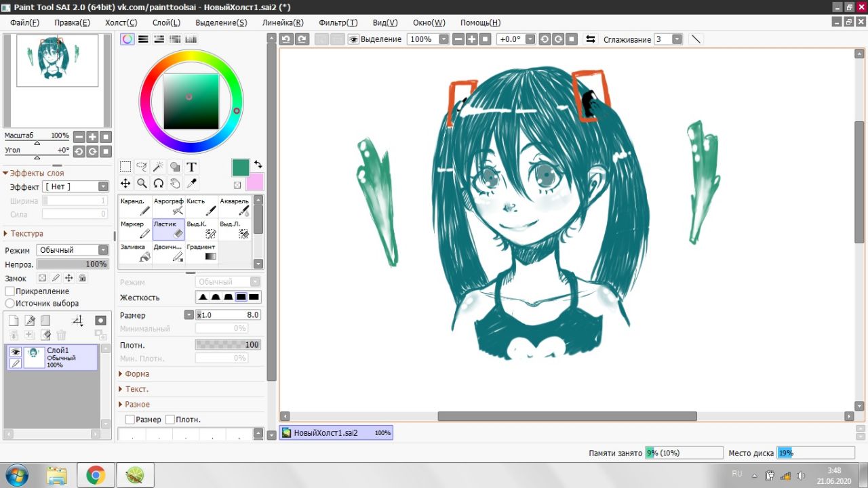The image size is (868, 488).
Task: Toggle Выделение visibility eye in toolbar
Action: [x=353, y=39]
